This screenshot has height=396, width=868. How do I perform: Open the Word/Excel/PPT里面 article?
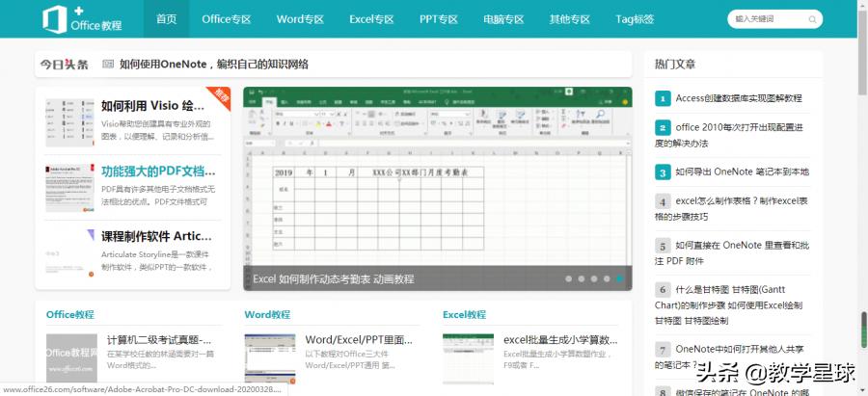pyautogui.click(x=359, y=339)
